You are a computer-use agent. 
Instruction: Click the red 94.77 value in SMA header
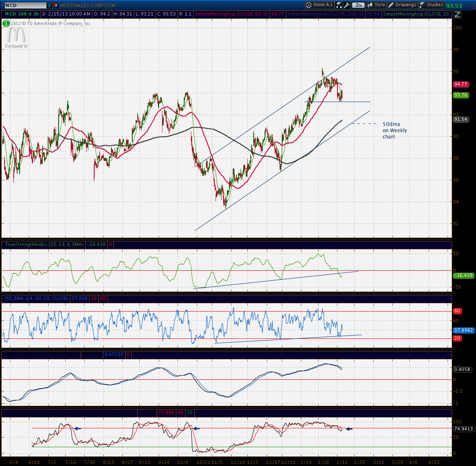point(278,14)
